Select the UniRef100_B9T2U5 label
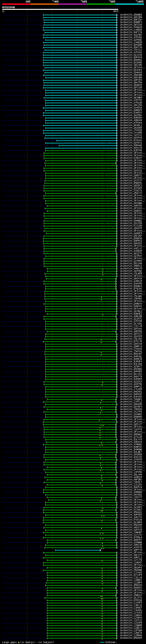The image size is (146, 644). pos(131,87)
